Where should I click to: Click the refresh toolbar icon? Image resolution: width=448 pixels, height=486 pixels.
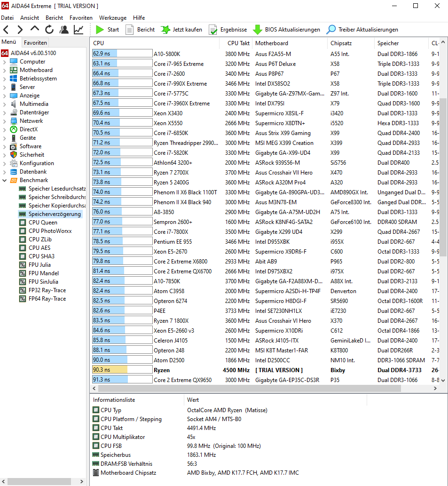coord(49,30)
